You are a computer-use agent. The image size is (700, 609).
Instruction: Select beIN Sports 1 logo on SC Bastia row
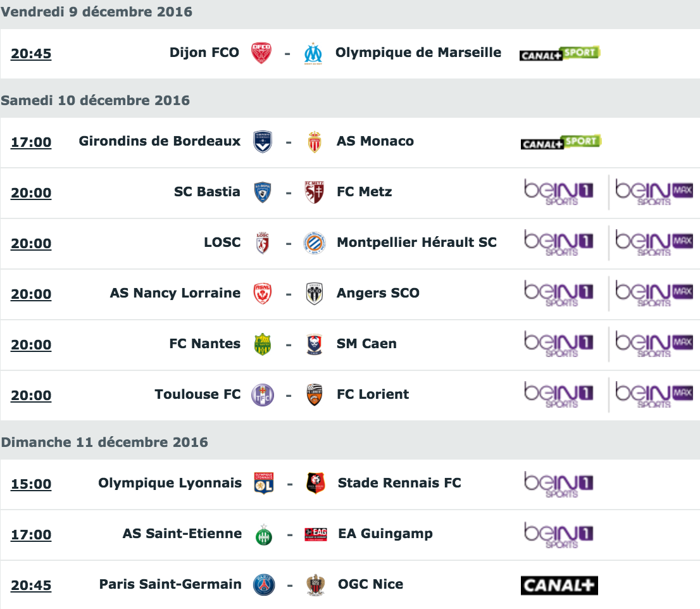558,192
